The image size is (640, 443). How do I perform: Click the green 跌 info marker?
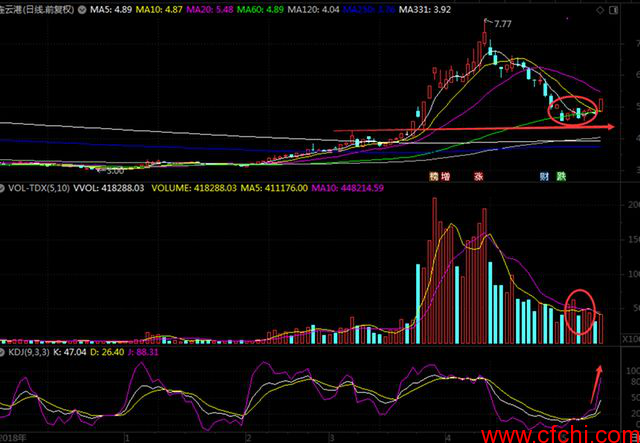coord(562,177)
